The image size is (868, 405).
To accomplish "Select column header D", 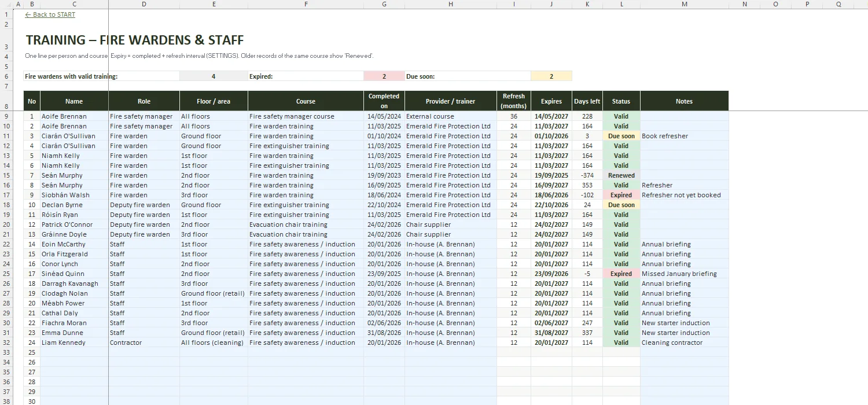I will coord(144,4).
